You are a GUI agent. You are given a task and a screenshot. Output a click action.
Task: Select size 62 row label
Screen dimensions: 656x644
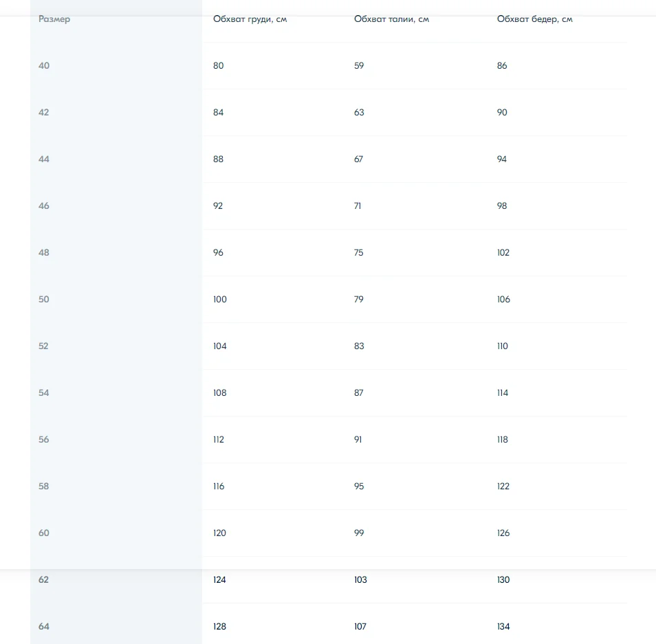coord(43,579)
